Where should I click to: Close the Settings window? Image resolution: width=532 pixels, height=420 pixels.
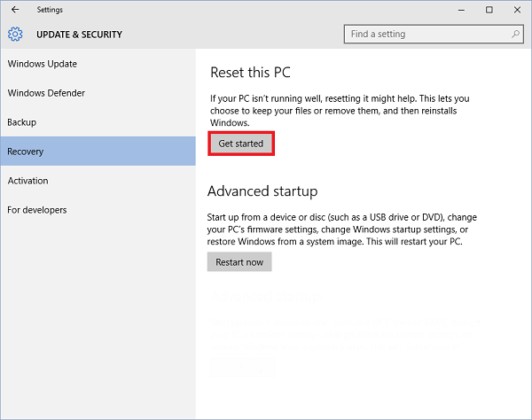click(516, 10)
